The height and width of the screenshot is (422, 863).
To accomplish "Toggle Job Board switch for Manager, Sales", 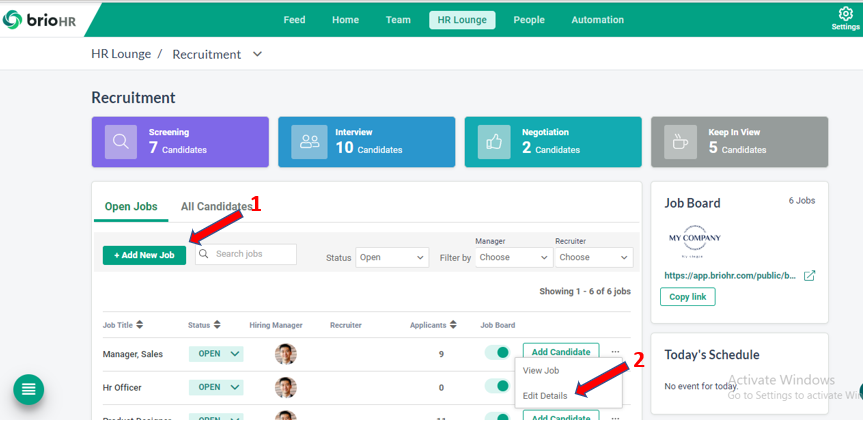I will [497, 353].
